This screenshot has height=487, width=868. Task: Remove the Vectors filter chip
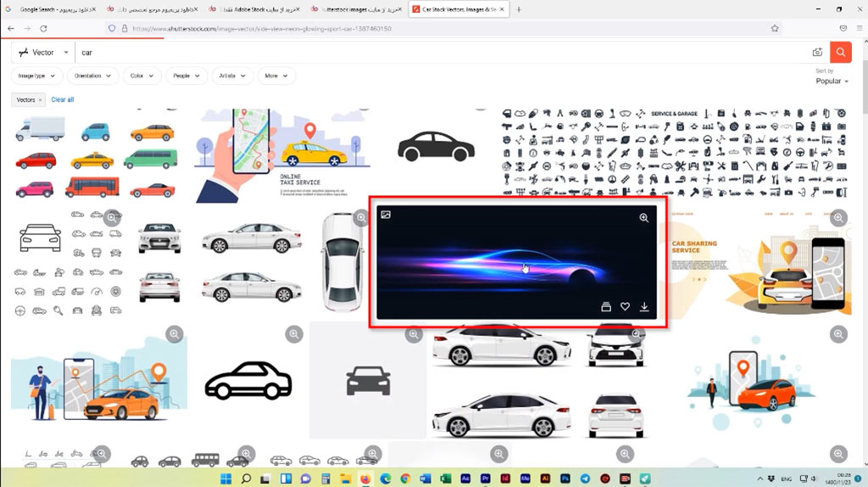(41, 100)
